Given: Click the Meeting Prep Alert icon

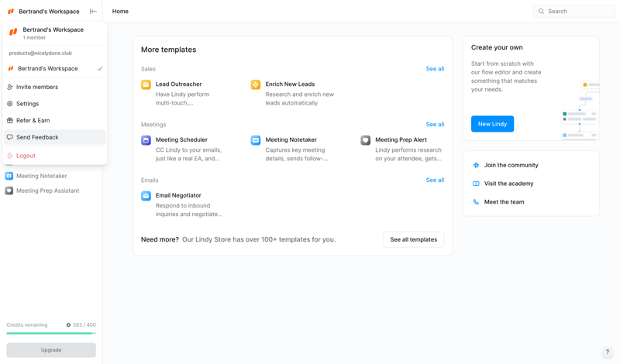Looking at the screenshot, I should tap(365, 140).
